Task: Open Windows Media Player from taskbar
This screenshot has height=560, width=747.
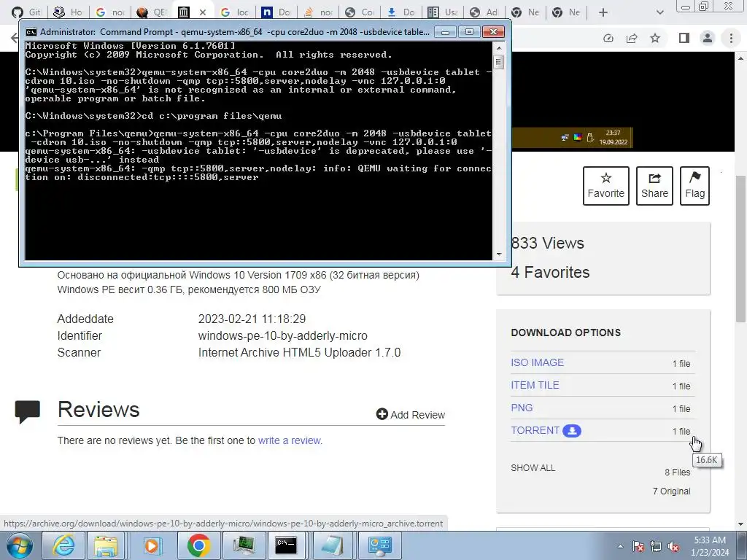Action: [x=152, y=545]
